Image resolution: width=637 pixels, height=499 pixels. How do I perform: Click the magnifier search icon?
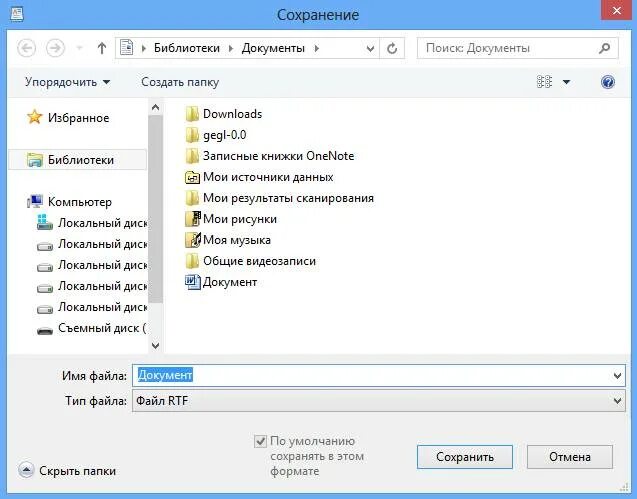pyautogui.click(x=604, y=48)
